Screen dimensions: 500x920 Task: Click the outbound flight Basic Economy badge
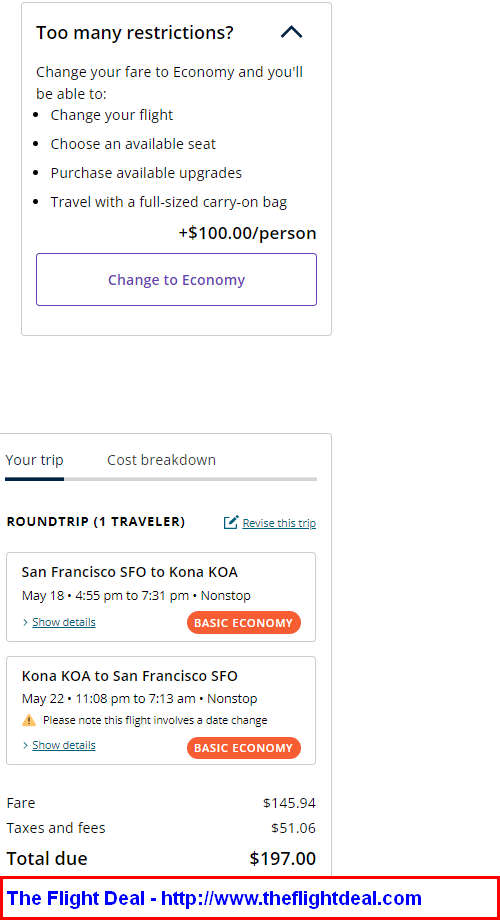click(244, 623)
